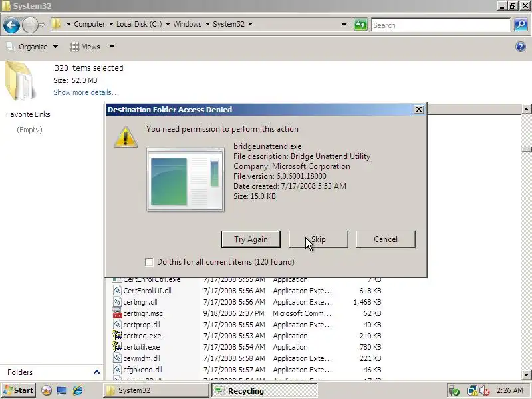Click the selected items folder thumbnail
532x399 pixels.
click(x=21, y=80)
